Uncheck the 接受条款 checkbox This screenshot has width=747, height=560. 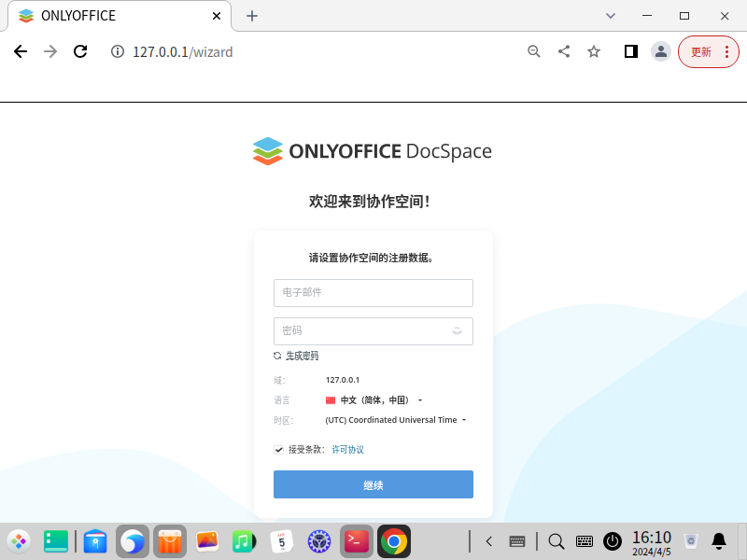pos(278,450)
